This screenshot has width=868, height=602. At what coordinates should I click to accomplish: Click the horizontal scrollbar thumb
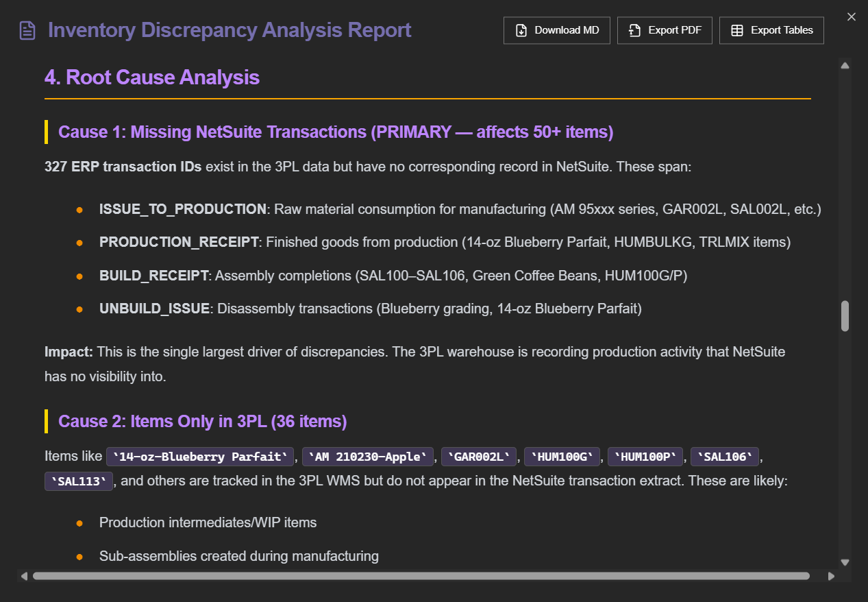(421, 576)
